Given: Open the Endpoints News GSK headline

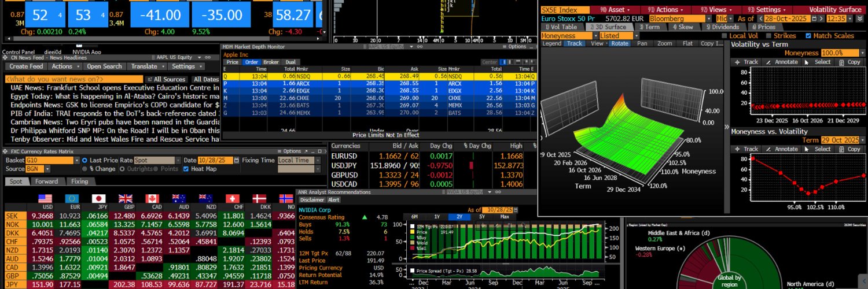Looking at the screenshot, I should click(115, 105).
